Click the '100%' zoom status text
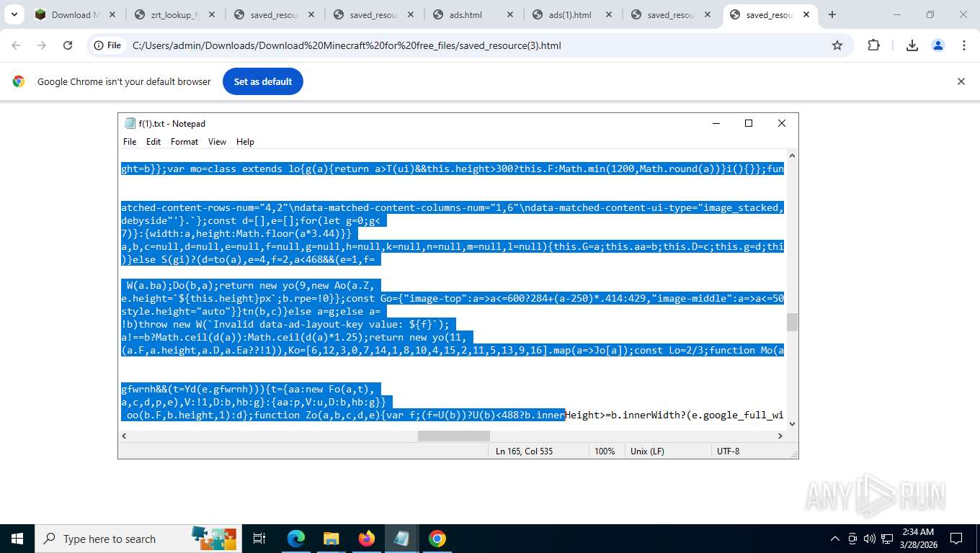This screenshot has width=980, height=553. coord(605,451)
